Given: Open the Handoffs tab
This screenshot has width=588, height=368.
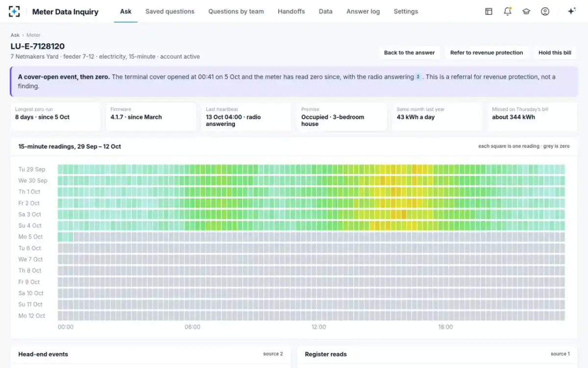Looking at the screenshot, I should coord(291,11).
